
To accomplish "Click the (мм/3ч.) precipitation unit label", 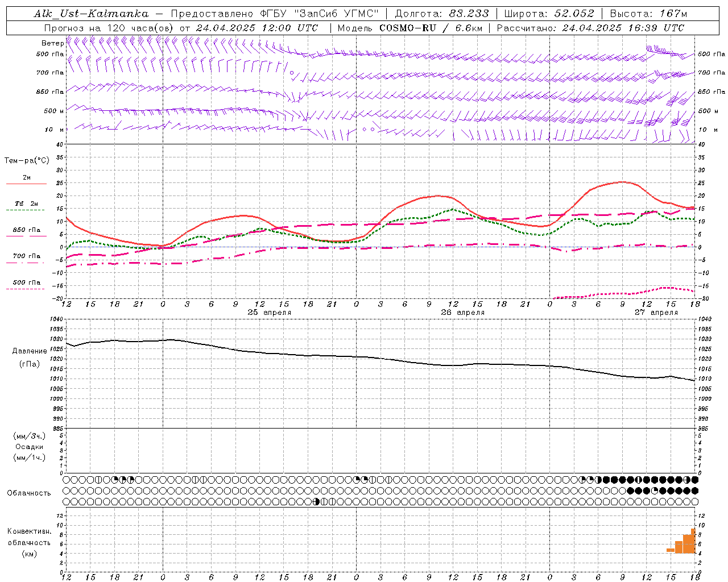I will tap(30, 436).
